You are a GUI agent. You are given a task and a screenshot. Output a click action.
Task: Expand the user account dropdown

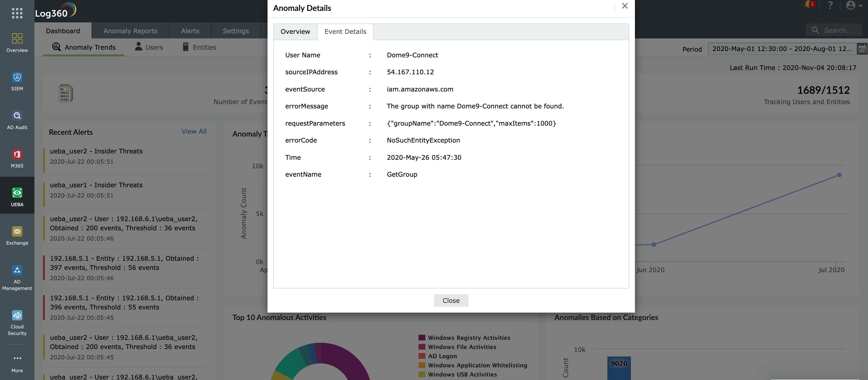pyautogui.click(x=854, y=5)
